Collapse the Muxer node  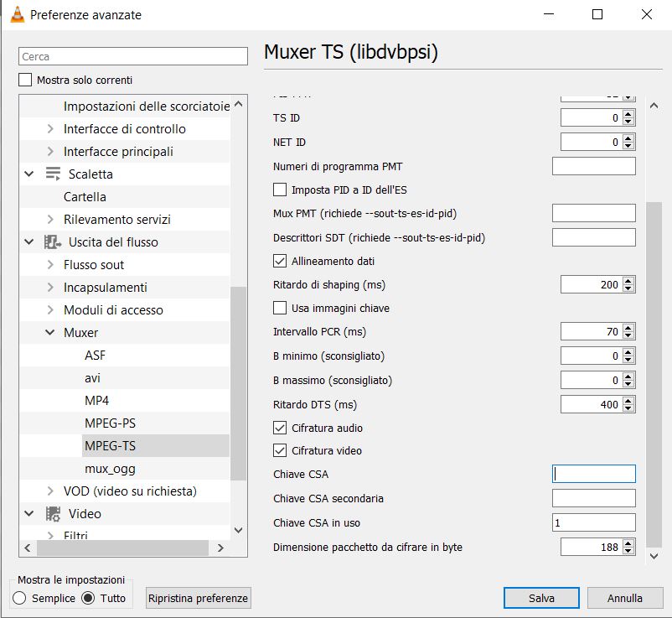50,332
